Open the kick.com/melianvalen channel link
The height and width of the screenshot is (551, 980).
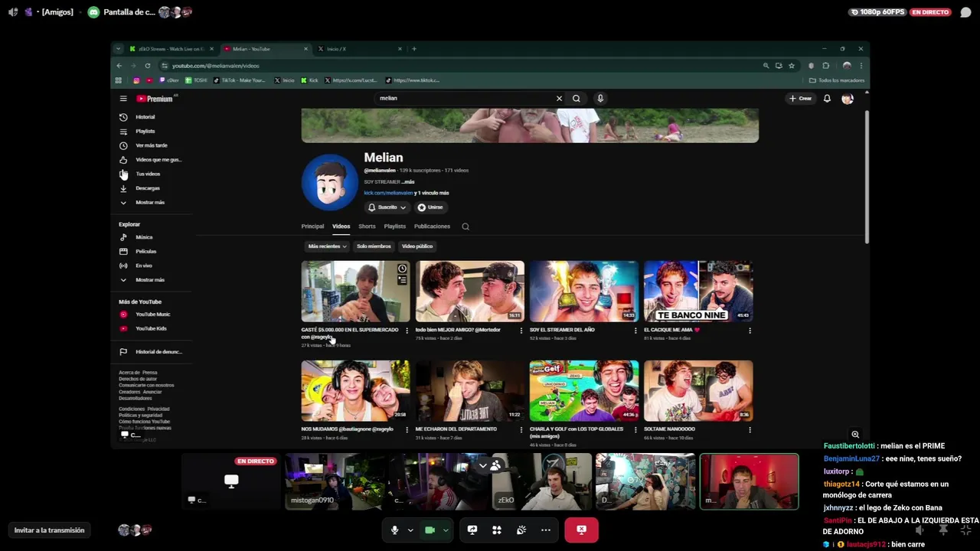tap(388, 193)
